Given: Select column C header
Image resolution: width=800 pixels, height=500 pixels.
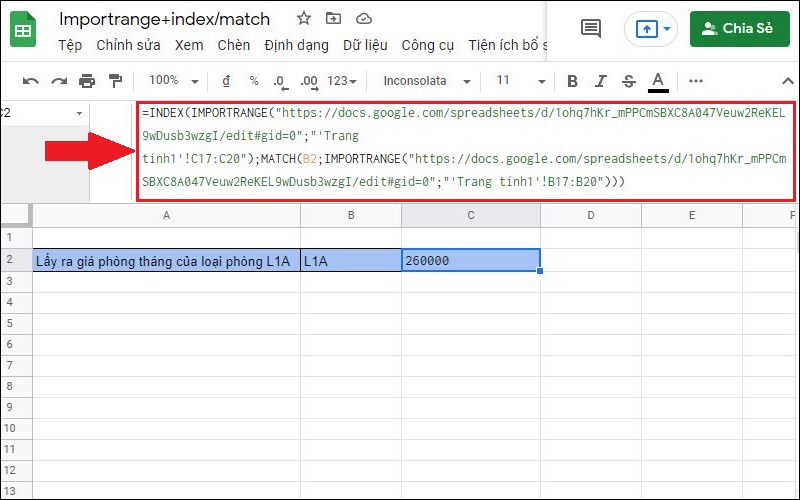Looking at the screenshot, I should coord(471,215).
